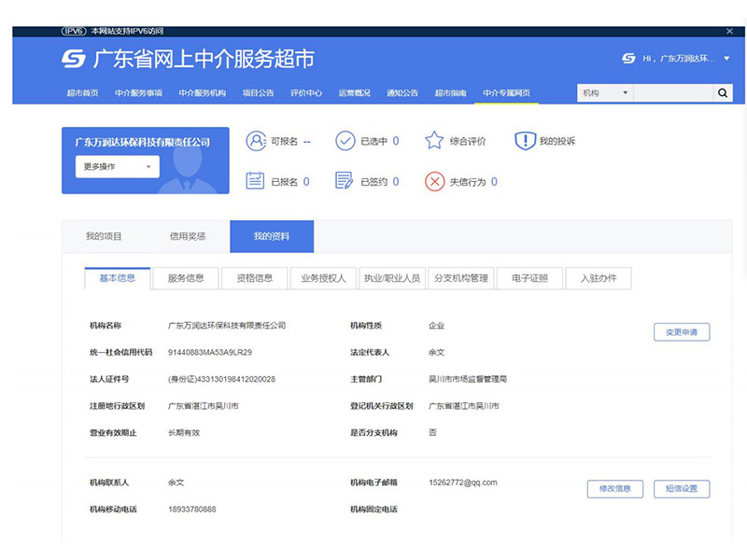Click the 已签约 document pen icon
747x560 pixels.
coord(345,181)
